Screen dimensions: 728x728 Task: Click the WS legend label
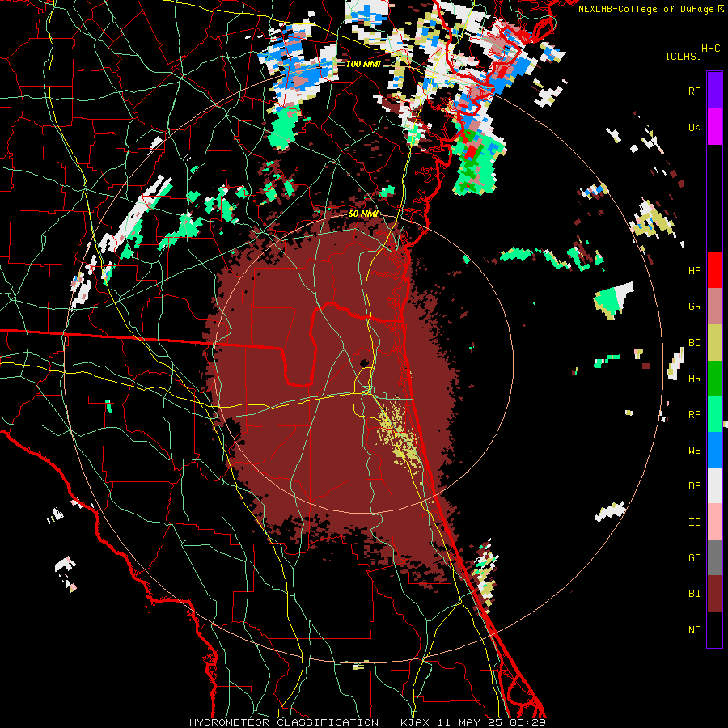(694, 451)
